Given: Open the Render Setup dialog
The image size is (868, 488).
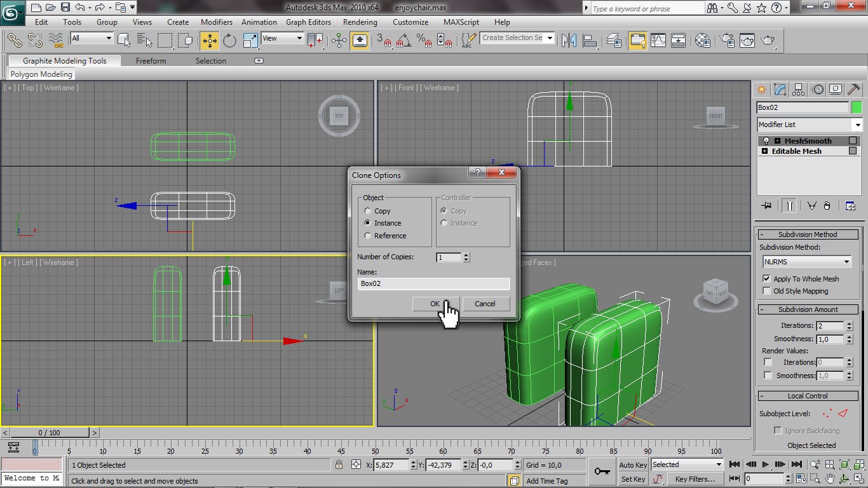Looking at the screenshot, I should tap(726, 41).
